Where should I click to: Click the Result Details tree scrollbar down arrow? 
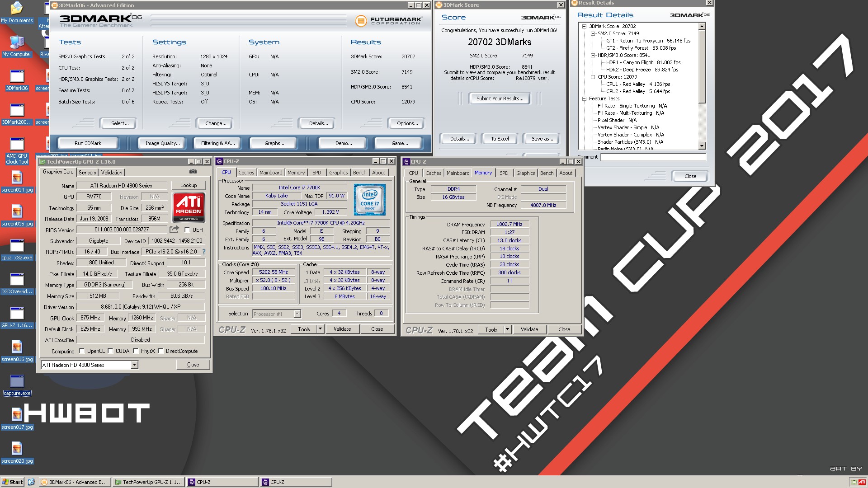(702, 146)
